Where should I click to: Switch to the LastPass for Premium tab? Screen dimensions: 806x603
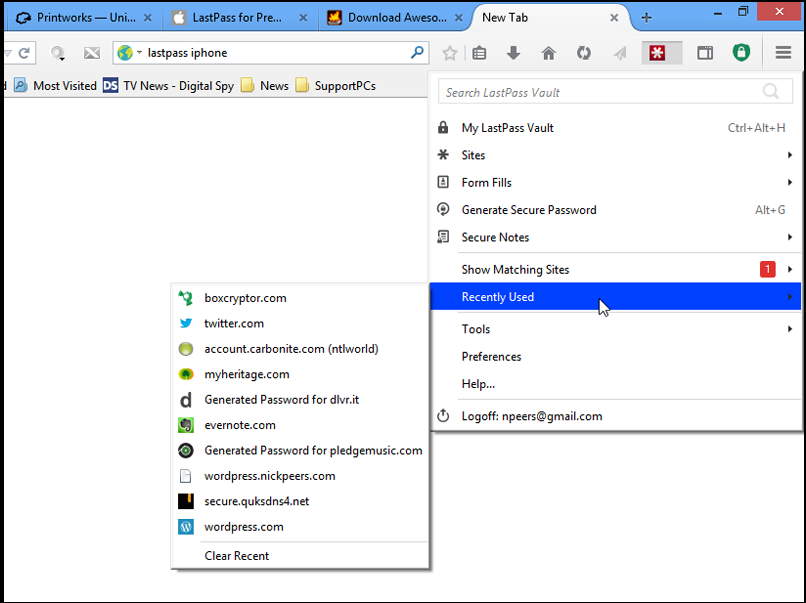236,18
